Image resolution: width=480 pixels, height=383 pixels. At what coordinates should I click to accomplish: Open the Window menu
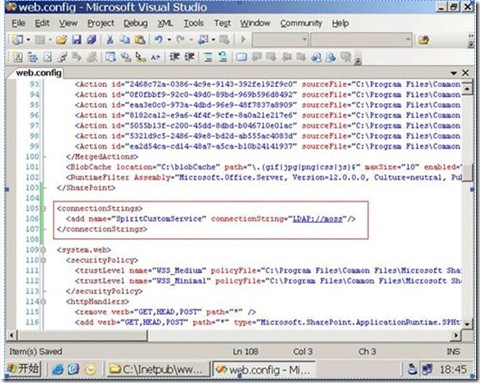pyautogui.click(x=255, y=23)
